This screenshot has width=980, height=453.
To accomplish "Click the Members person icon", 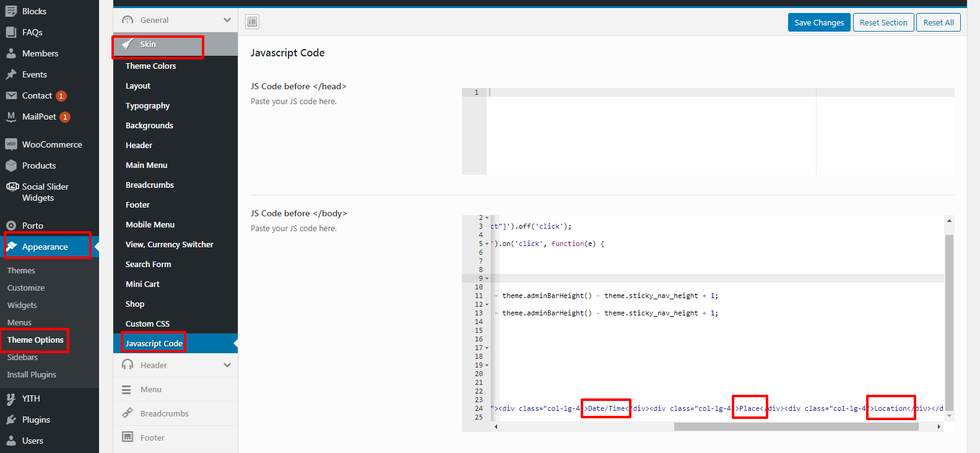I will pyautogui.click(x=11, y=53).
